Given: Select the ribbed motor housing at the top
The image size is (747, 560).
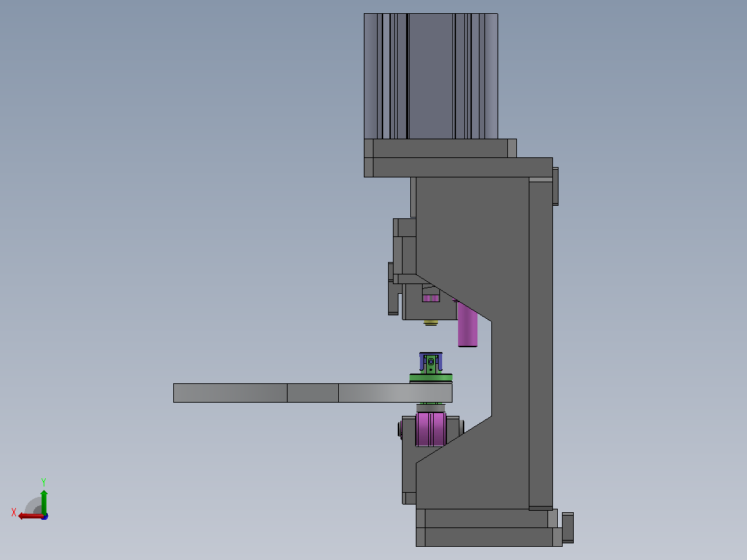Looking at the screenshot, I should click(x=431, y=76).
